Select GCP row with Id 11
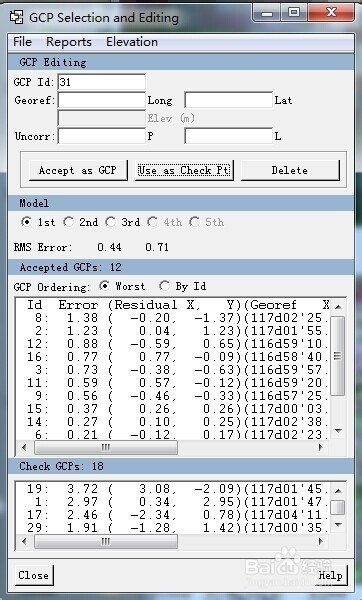Image resolution: width=362 pixels, height=600 pixels. (173, 383)
